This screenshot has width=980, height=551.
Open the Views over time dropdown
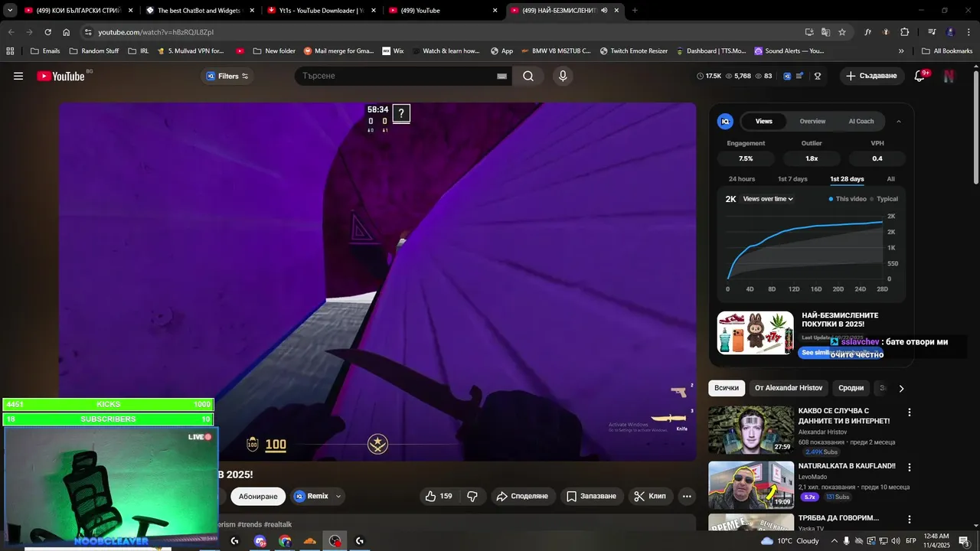[x=768, y=199]
